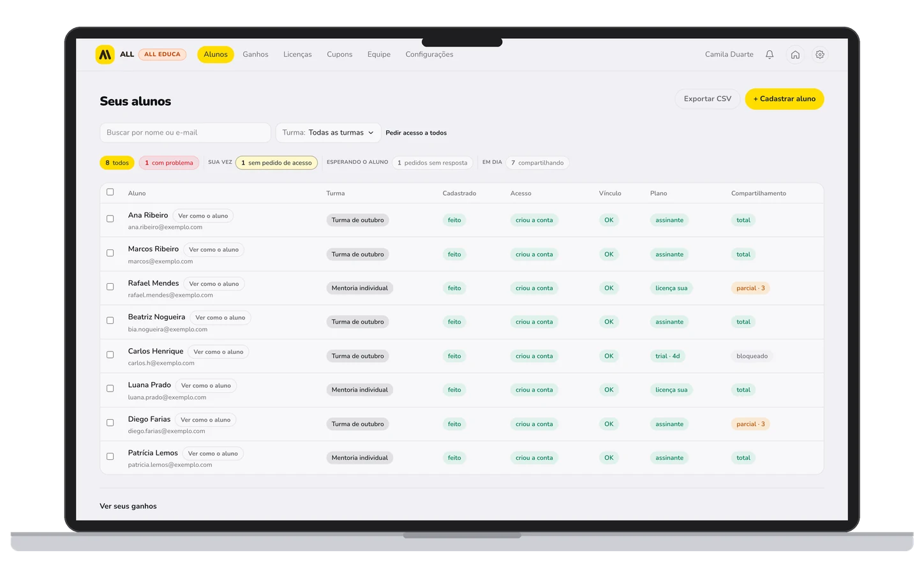924x583 pixels.
Task: Select the 1 com problema filter chip
Action: (x=169, y=163)
